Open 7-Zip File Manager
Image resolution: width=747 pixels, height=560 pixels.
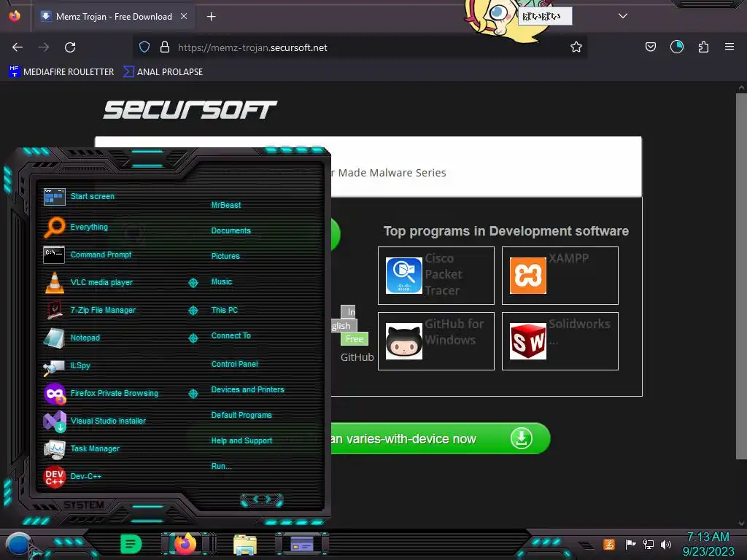(x=90, y=310)
